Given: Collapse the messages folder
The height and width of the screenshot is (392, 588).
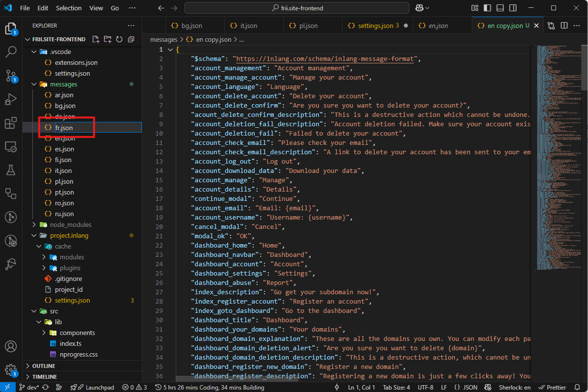Looking at the screenshot, I should pos(34,84).
